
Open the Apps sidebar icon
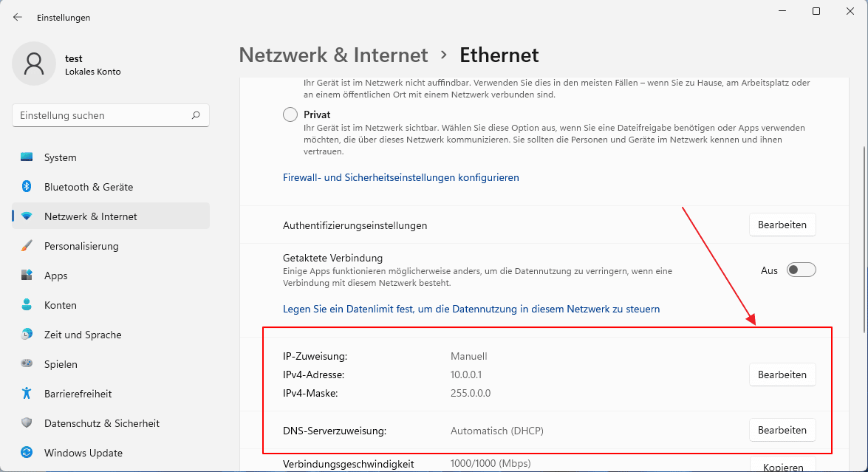coord(27,276)
